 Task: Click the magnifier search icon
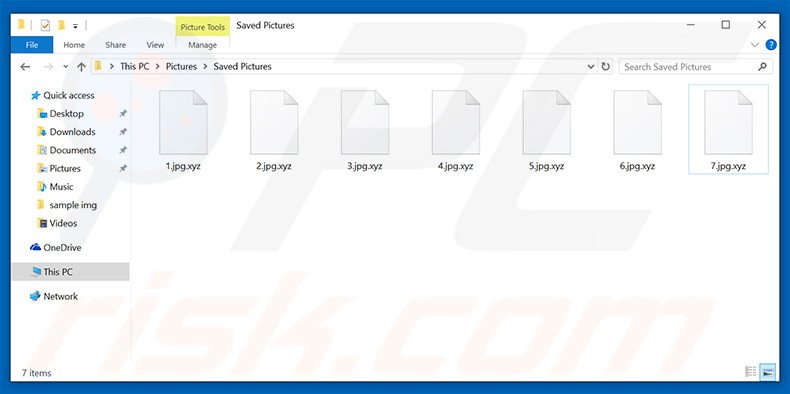pyautogui.click(x=762, y=67)
